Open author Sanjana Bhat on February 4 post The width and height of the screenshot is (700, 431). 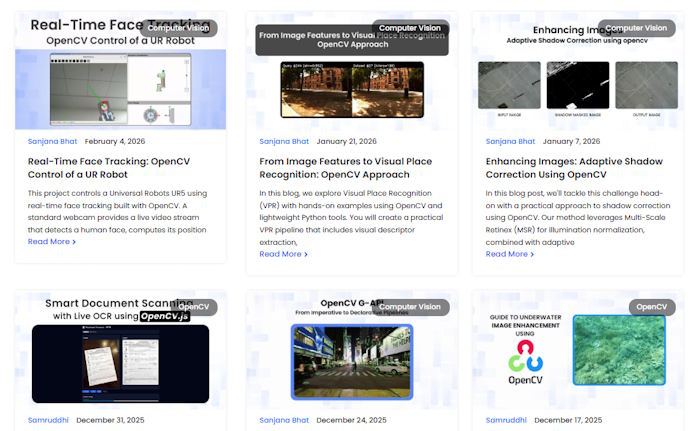tap(52, 141)
